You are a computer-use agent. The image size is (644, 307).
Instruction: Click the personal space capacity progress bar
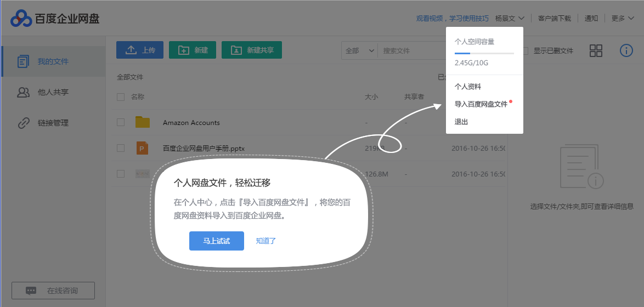484,53
